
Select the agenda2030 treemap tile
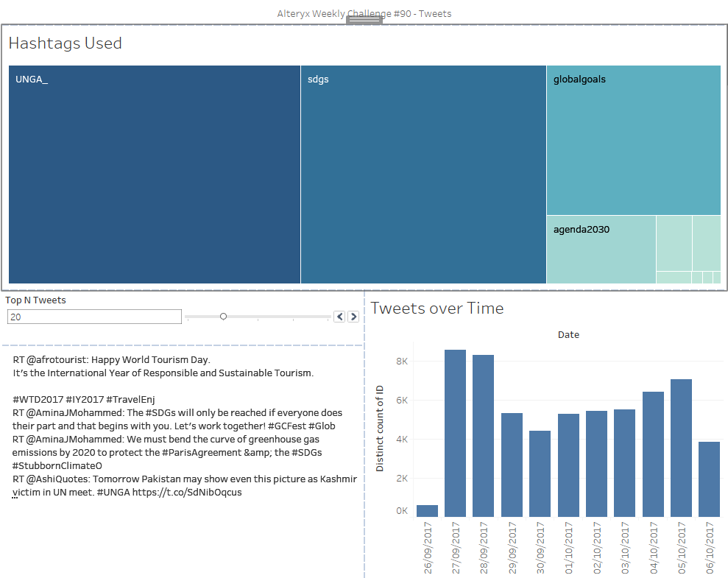coord(601,250)
